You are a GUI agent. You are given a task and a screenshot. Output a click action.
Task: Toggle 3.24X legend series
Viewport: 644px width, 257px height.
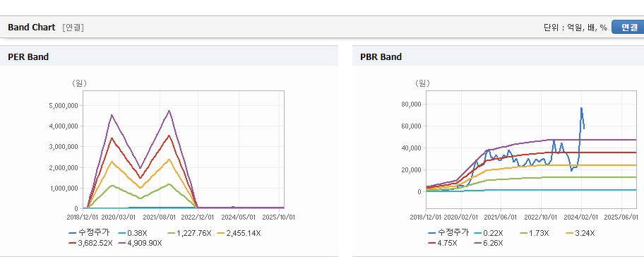[580, 233]
